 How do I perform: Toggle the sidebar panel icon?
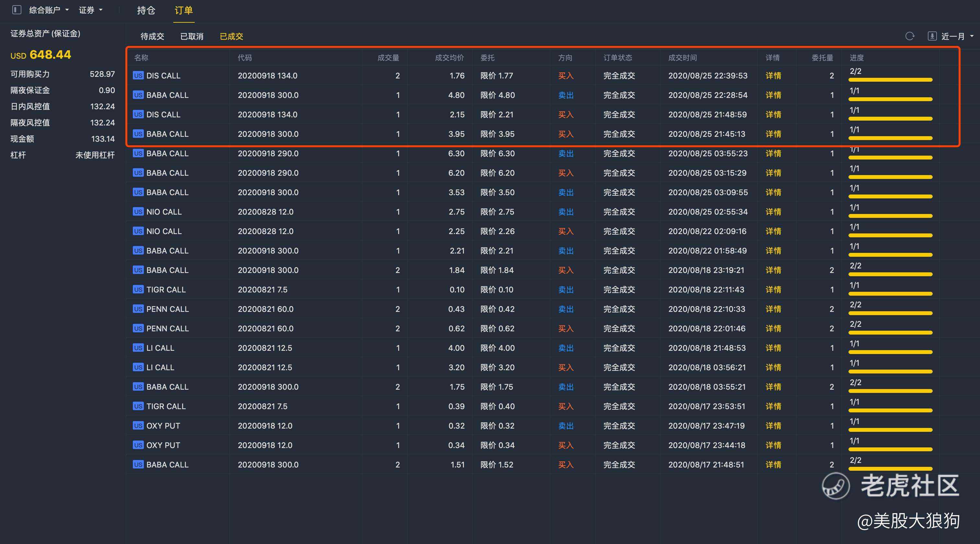[x=16, y=10]
